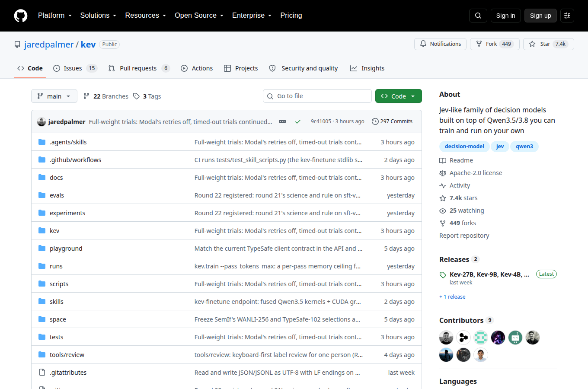View 22 Branches link

106,96
